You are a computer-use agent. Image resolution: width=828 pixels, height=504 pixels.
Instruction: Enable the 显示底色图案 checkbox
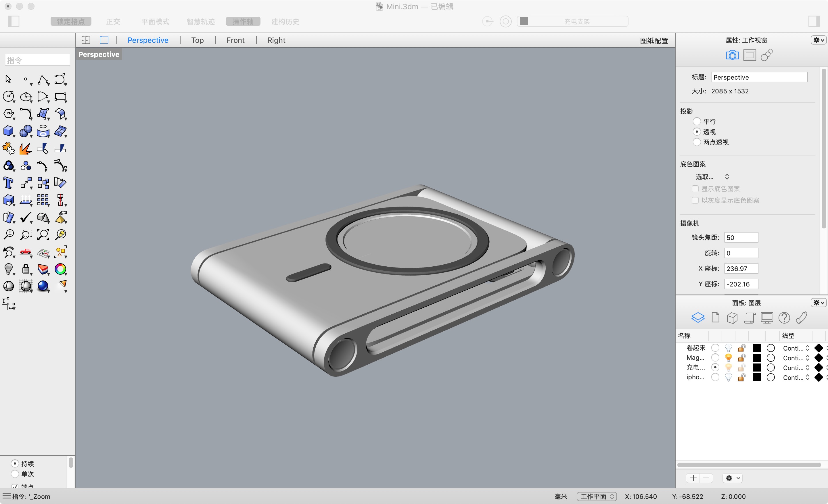pos(695,189)
